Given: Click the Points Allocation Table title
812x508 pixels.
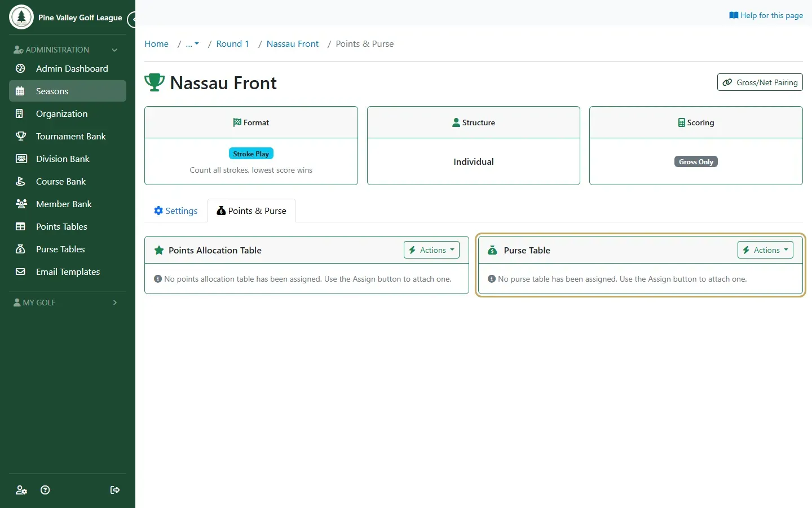Looking at the screenshot, I should (x=215, y=250).
